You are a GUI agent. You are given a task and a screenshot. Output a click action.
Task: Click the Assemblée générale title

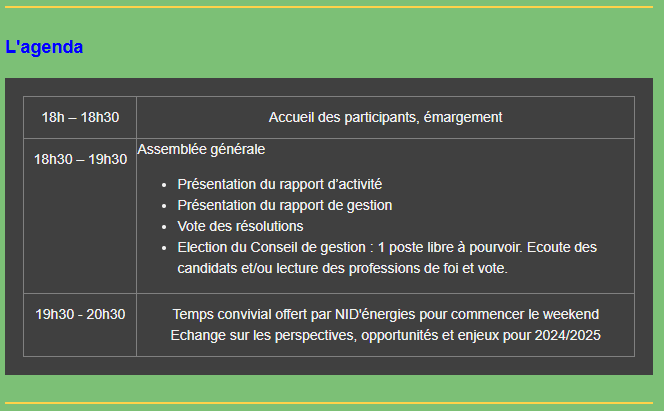[x=201, y=149]
